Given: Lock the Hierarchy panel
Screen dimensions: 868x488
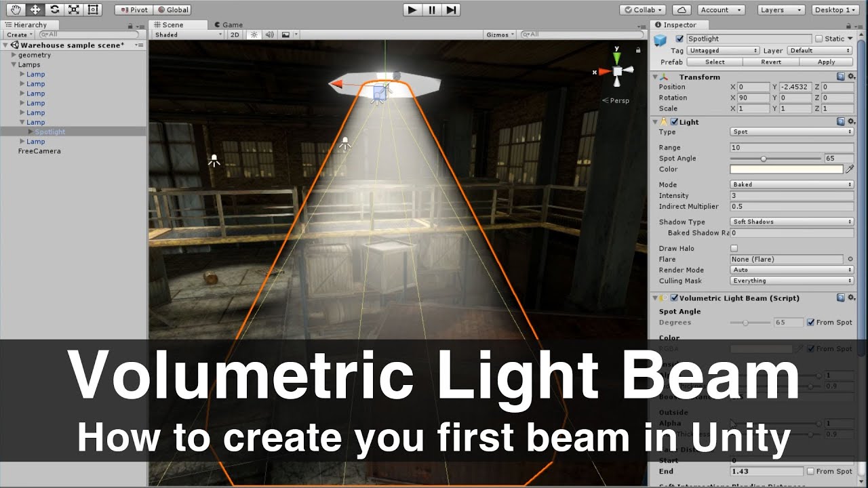Looking at the screenshot, I should (x=130, y=25).
